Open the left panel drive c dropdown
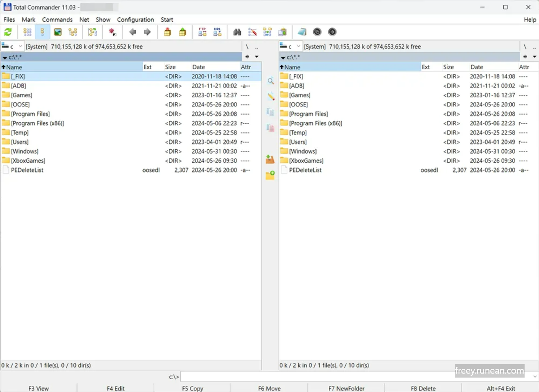The image size is (539, 392). click(12, 47)
